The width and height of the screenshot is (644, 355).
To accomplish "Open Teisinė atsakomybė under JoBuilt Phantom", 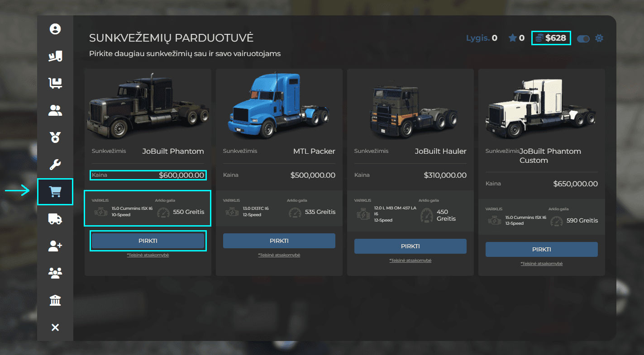I will 148,255.
